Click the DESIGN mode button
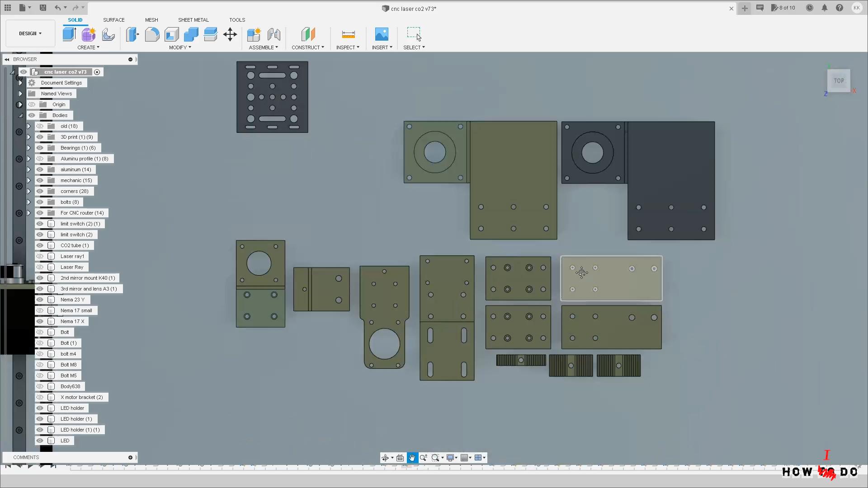The width and height of the screenshot is (868, 488). click(30, 33)
